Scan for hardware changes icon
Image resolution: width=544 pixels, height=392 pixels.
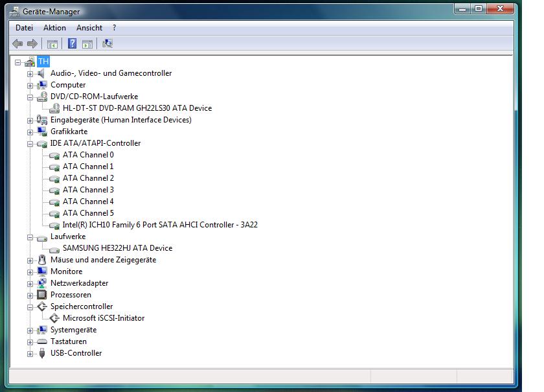[x=108, y=43]
